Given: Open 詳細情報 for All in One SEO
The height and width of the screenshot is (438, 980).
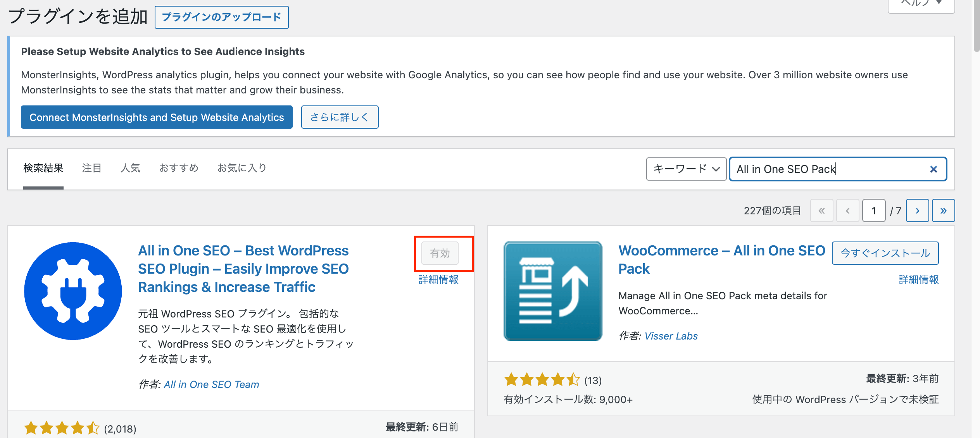Looking at the screenshot, I should coord(438,279).
